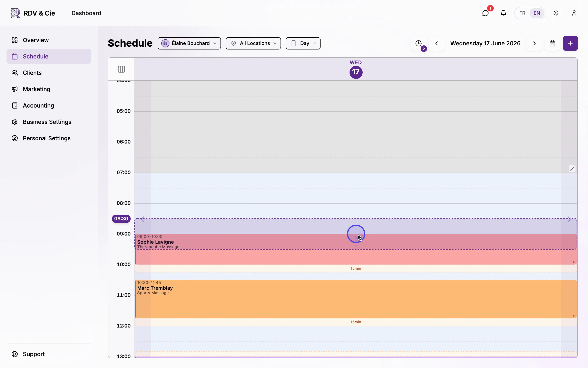Open Marketing in sidebar
Screen dimensions: 588x368
click(x=49, y=89)
